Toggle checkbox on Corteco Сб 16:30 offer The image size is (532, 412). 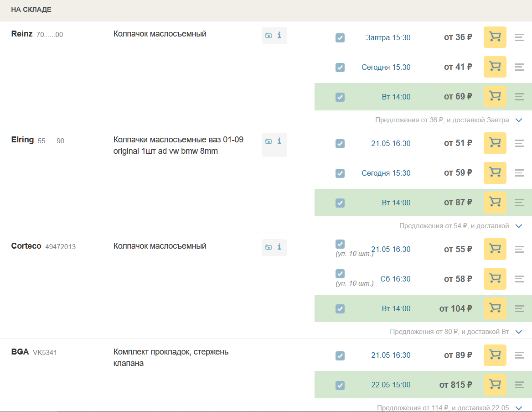[x=340, y=274]
